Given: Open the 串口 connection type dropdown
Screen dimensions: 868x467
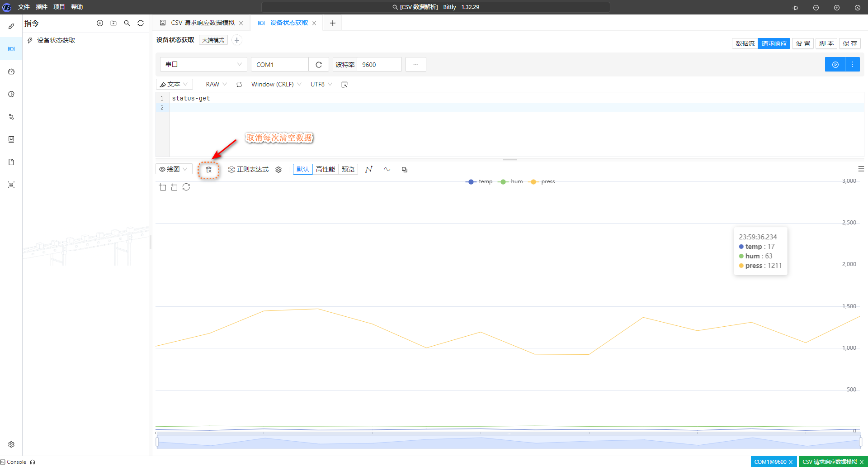Looking at the screenshot, I should (203, 64).
